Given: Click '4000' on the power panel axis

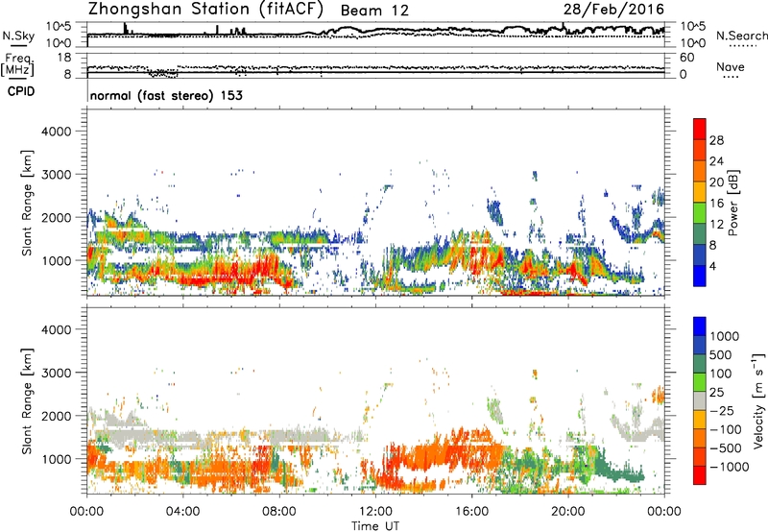Looking at the screenshot, I should coord(56,132).
